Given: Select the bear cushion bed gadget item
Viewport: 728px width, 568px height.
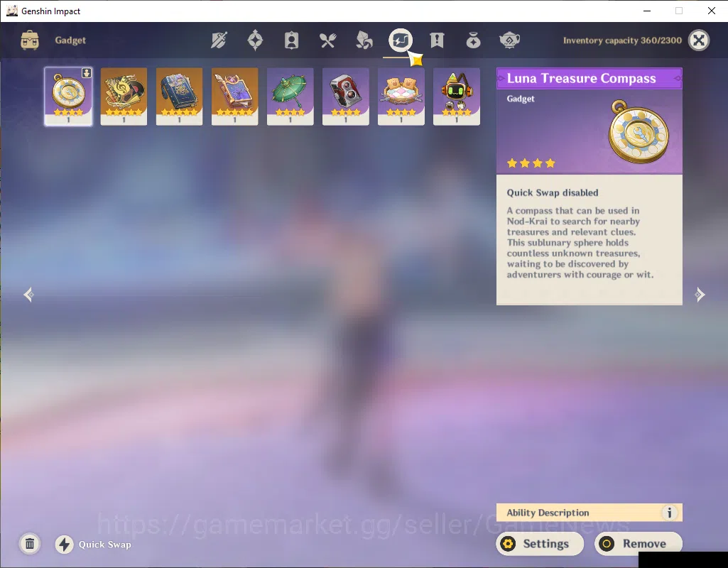Looking at the screenshot, I should point(401,97).
